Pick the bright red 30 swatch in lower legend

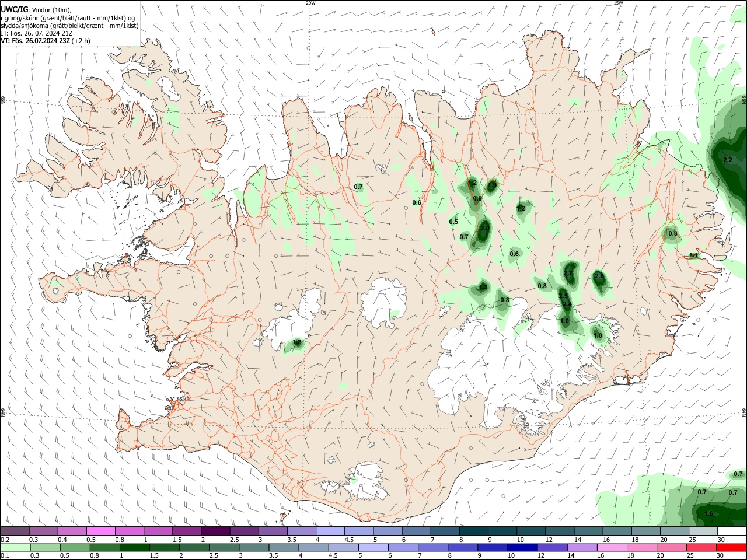point(732,547)
